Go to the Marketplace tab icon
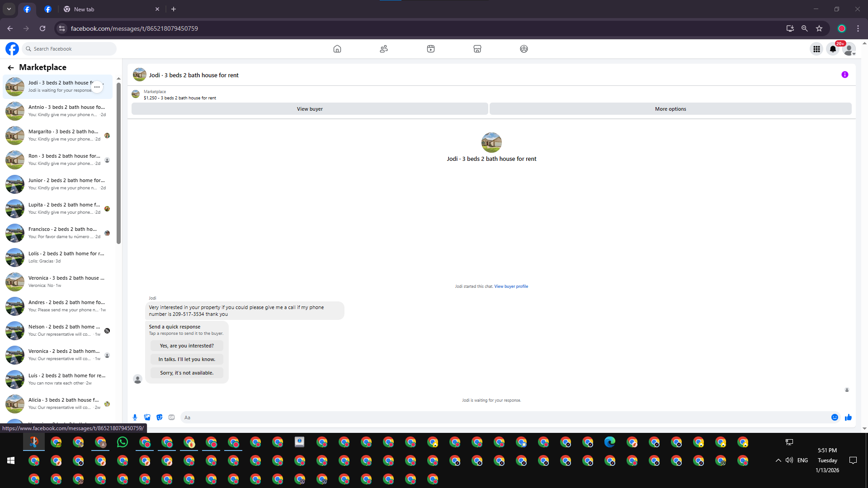The image size is (868, 488). (x=477, y=49)
